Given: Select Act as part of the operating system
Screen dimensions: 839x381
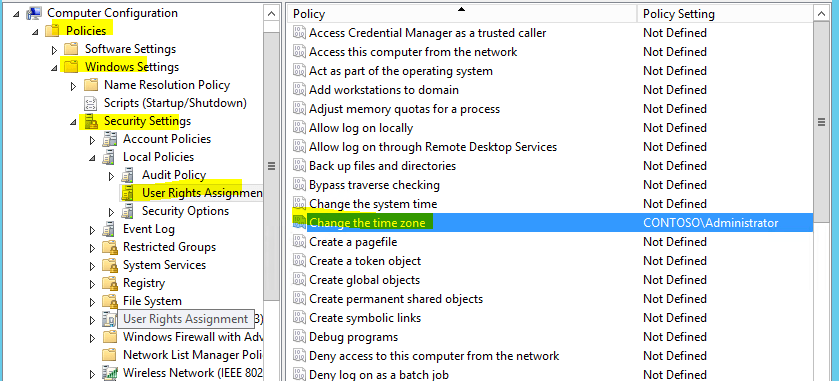Looking at the screenshot, I should coord(401,71).
